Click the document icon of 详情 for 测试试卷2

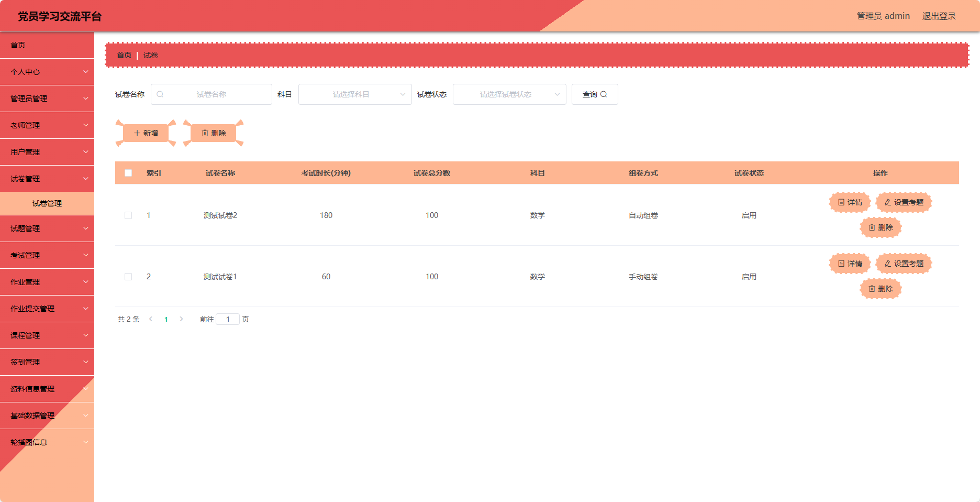click(841, 202)
